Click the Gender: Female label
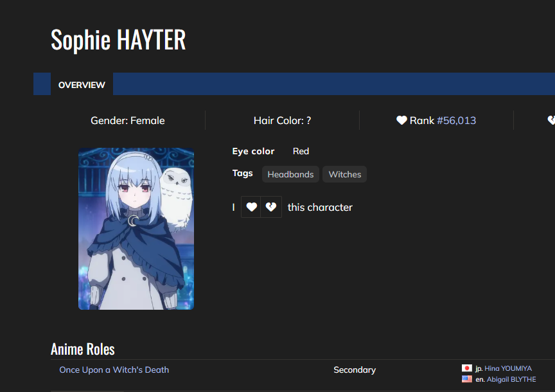The image size is (555, 392). 128,120
